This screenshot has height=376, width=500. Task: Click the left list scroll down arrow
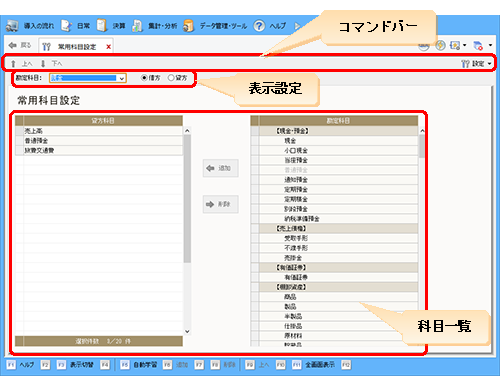point(187,331)
